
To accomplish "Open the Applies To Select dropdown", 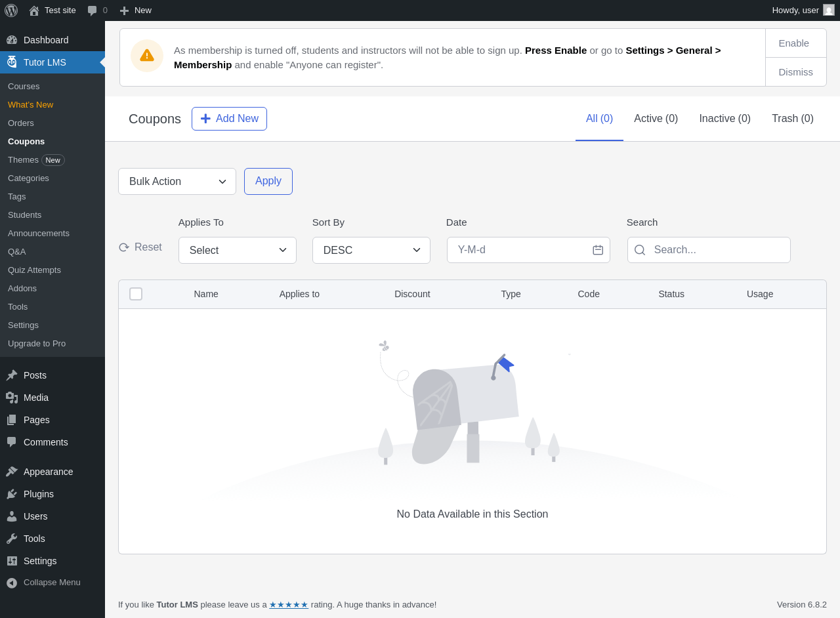I will point(238,250).
